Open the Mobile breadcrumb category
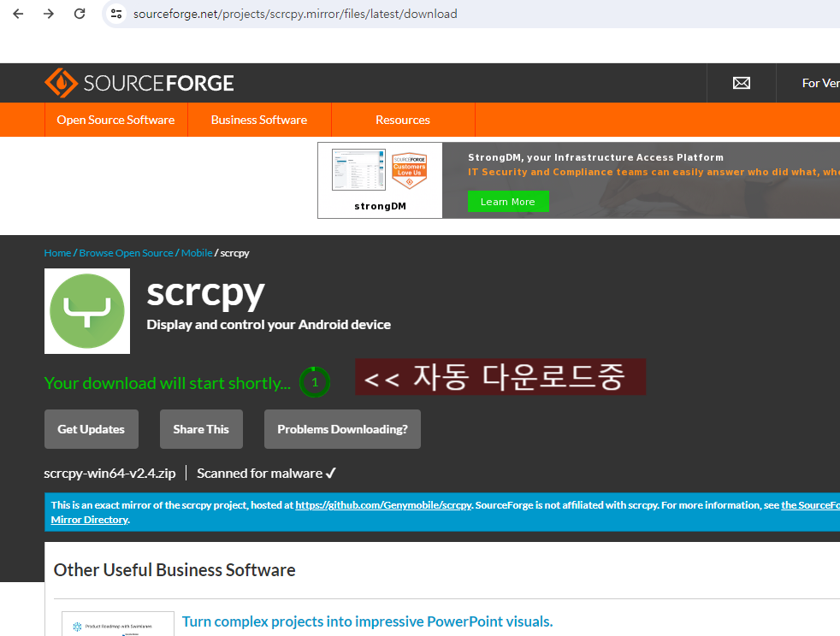This screenshot has height=636, width=840. (x=197, y=253)
